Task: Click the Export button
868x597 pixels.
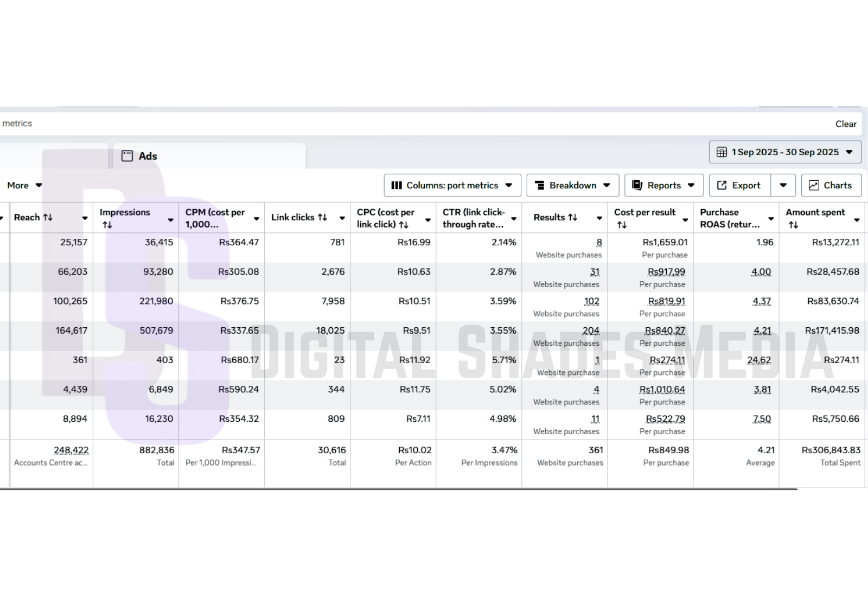Action: [739, 185]
